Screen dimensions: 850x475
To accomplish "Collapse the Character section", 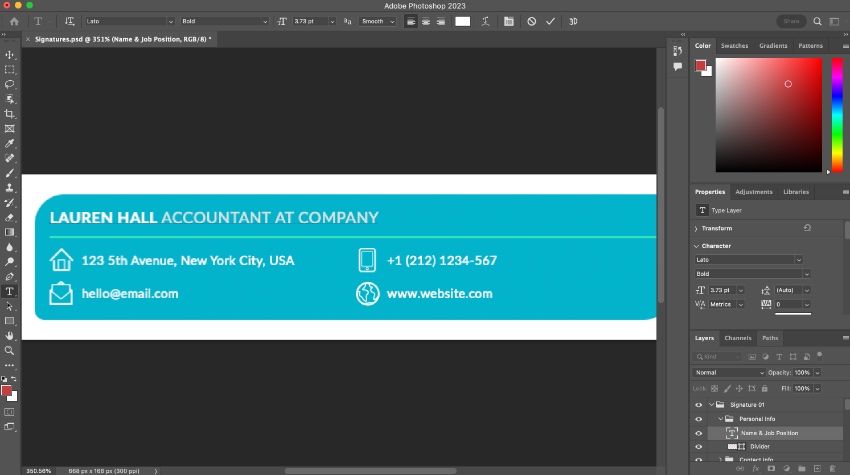I will point(696,246).
